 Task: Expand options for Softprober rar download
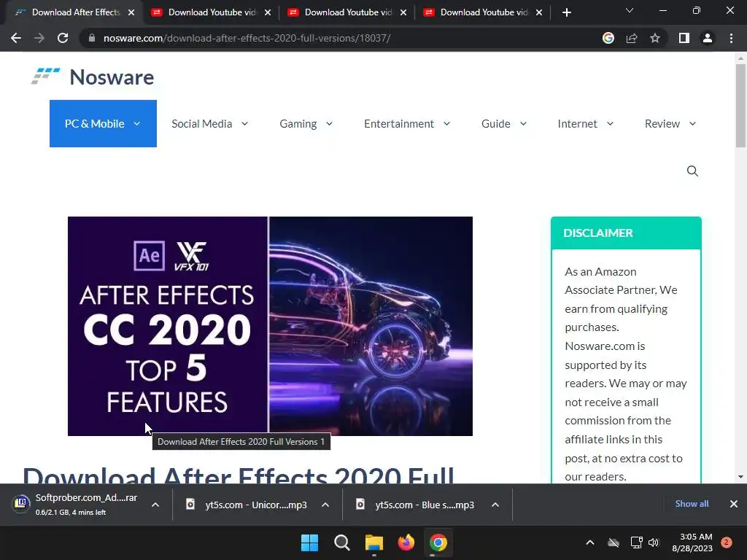[x=155, y=505]
